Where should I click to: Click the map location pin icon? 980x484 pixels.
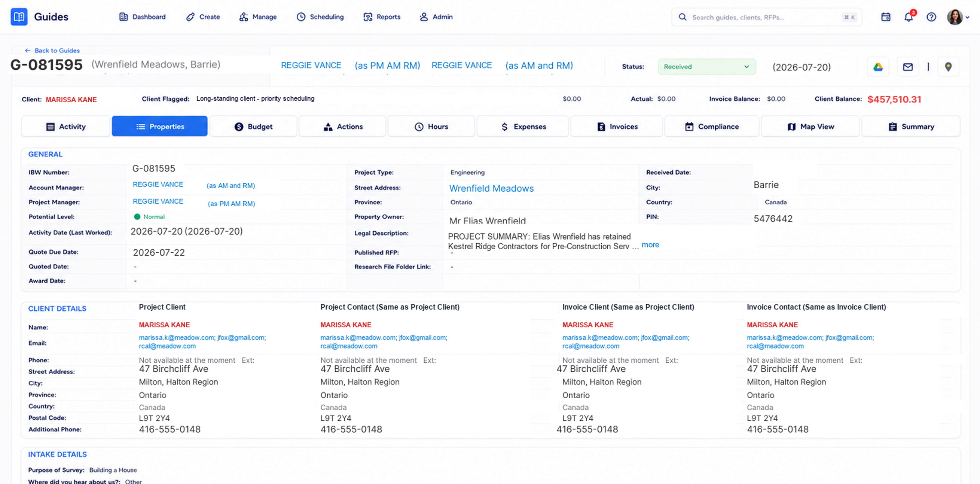click(x=948, y=67)
